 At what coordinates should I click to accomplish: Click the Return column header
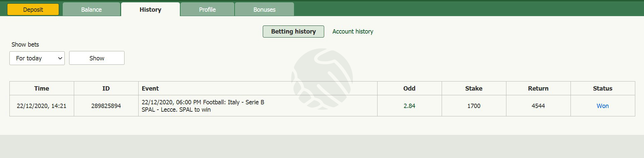pyautogui.click(x=538, y=88)
